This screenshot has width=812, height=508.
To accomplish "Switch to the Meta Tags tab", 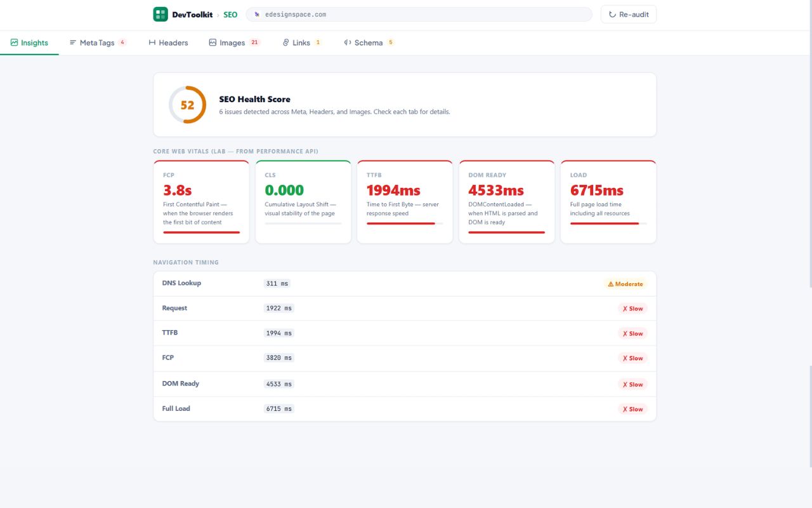I will (x=98, y=43).
